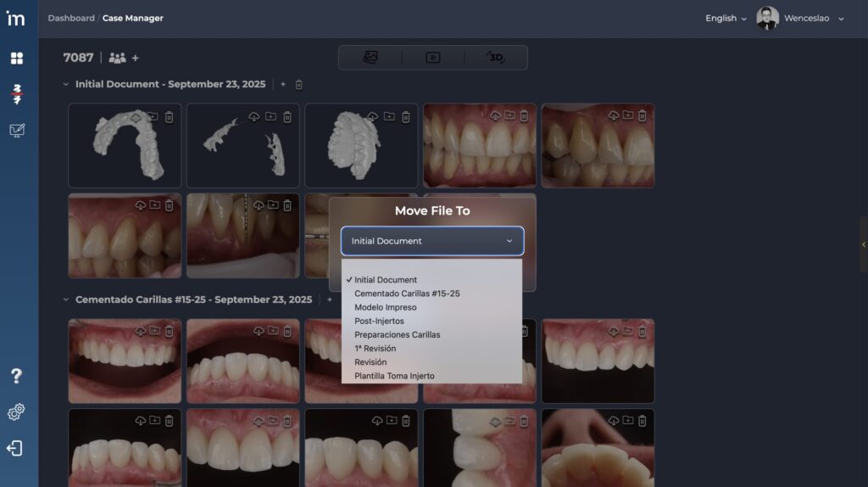Choose Preparaciones Carillas in the list
The image size is (868, 487).
[397, 334]
